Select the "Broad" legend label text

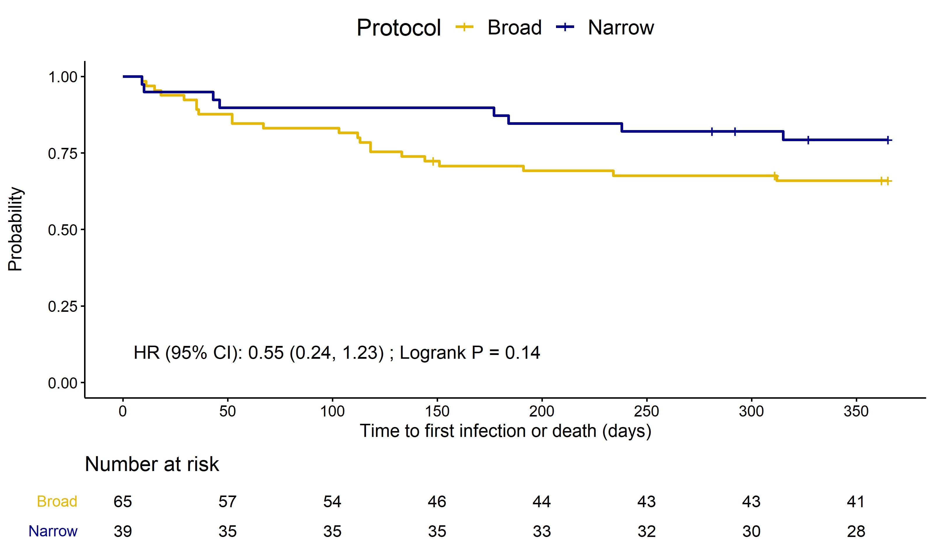click(514, 27)
